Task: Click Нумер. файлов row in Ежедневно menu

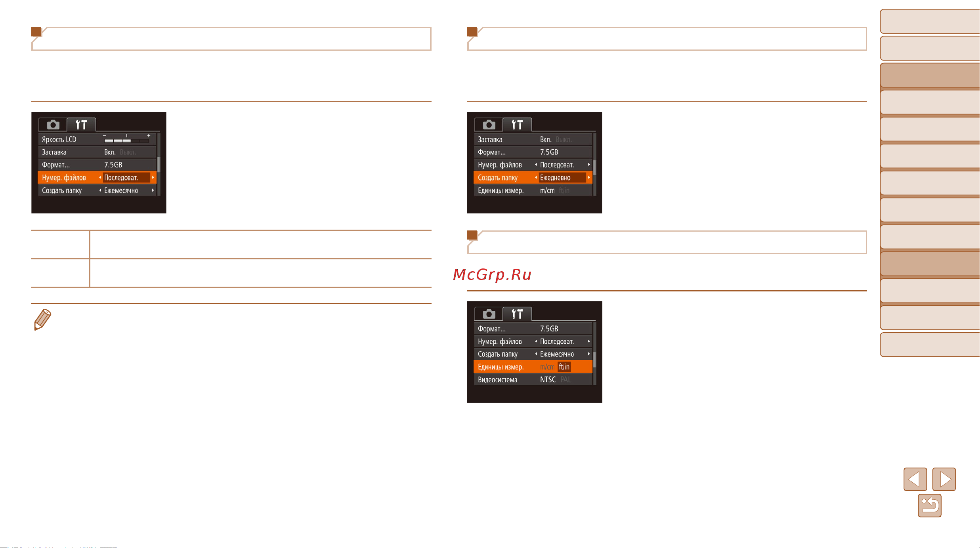Action: (x=533, y=165)
